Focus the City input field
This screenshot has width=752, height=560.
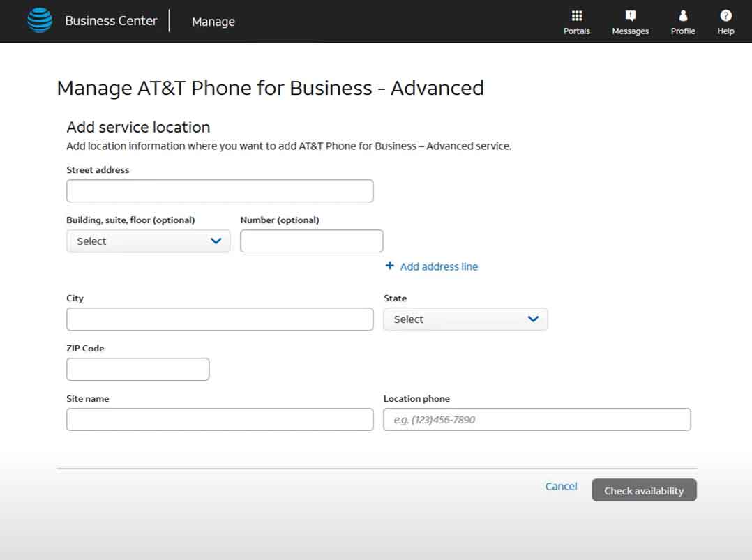[220, 319]
